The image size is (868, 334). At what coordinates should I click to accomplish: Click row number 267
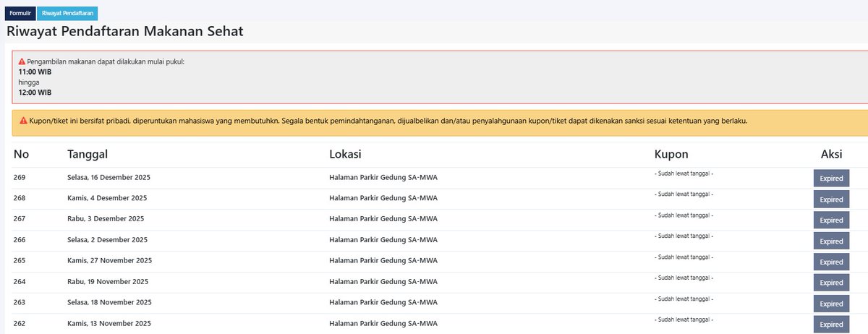pyautogui.click(x=20, y=219)
